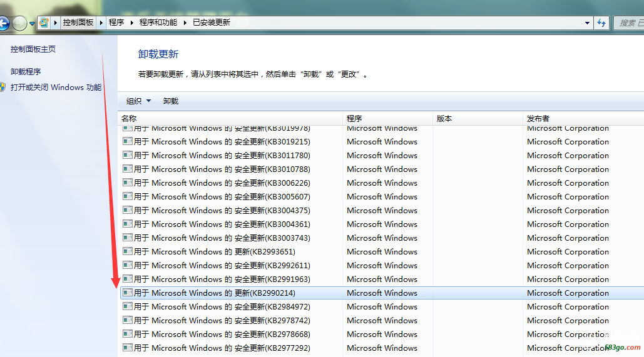Viewport: 644px width, 357px height.
Task: Select update KB2992611 row
Action: (x=382, y=266)
